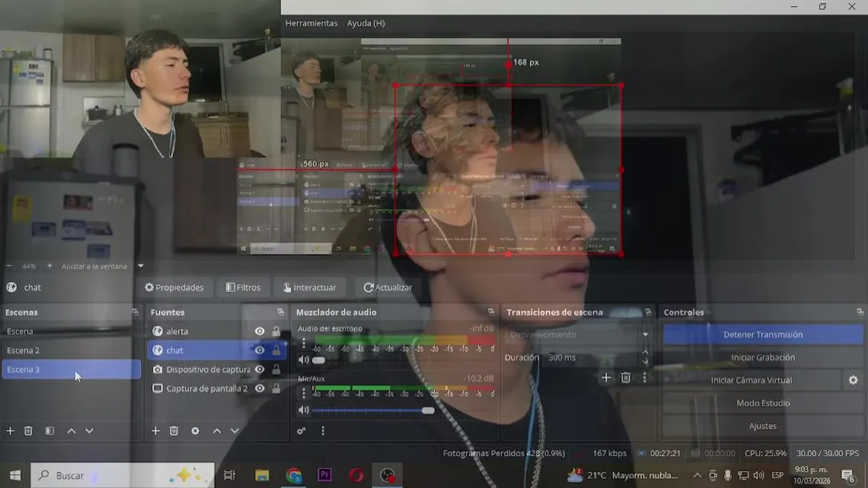This screenshot has width=868, height=488.
Task: Open Adobe Premiere Pro from taskbar
Action: [325, 475]
